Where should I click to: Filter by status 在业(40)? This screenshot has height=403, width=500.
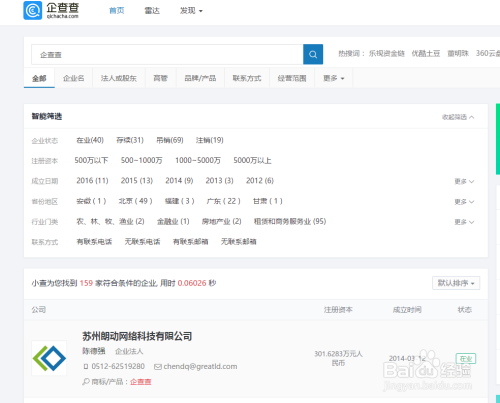pyautogui.click(x=90, y=140)
